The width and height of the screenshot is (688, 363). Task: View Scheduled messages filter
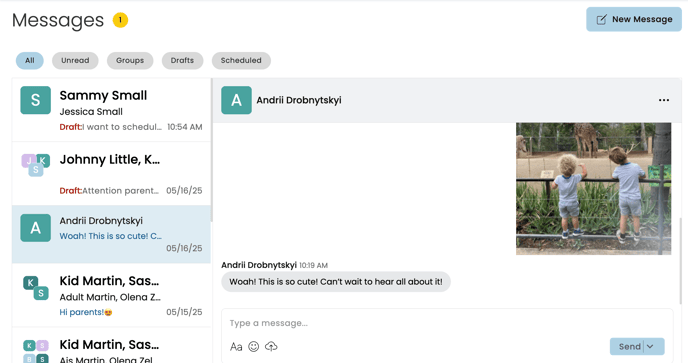(x=241, y=61)
